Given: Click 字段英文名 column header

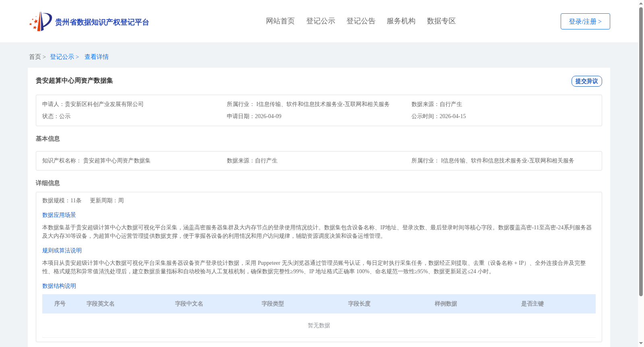Looking at the screenshot, I should 101,303.
